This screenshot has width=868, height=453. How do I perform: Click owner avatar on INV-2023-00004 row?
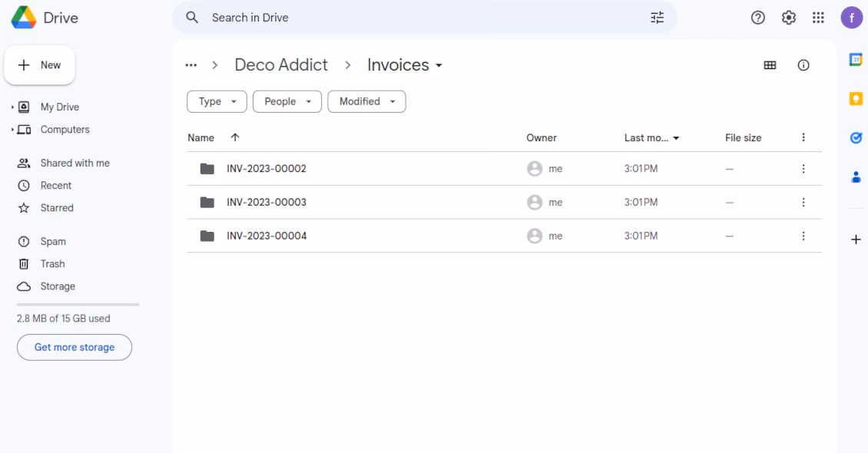(x=535, y=236)
